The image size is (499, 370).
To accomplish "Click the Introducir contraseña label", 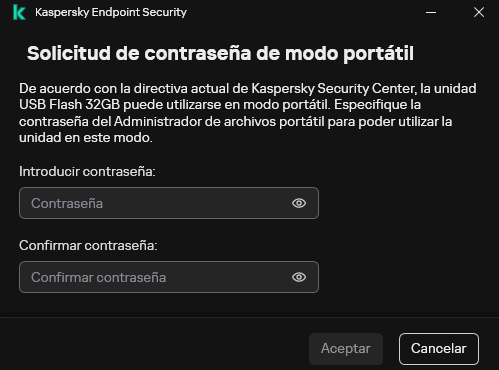I will click(x=87, y=171).
